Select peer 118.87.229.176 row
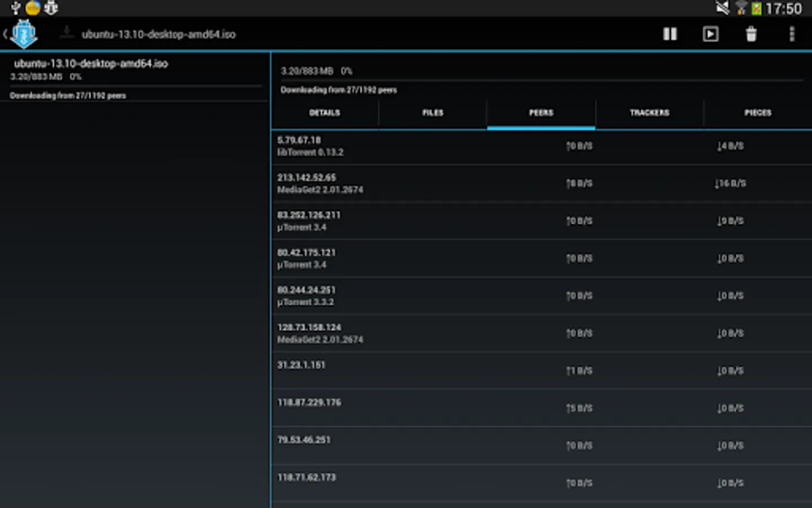The height and width of the screenshot is (508, 812). point(541,408)
